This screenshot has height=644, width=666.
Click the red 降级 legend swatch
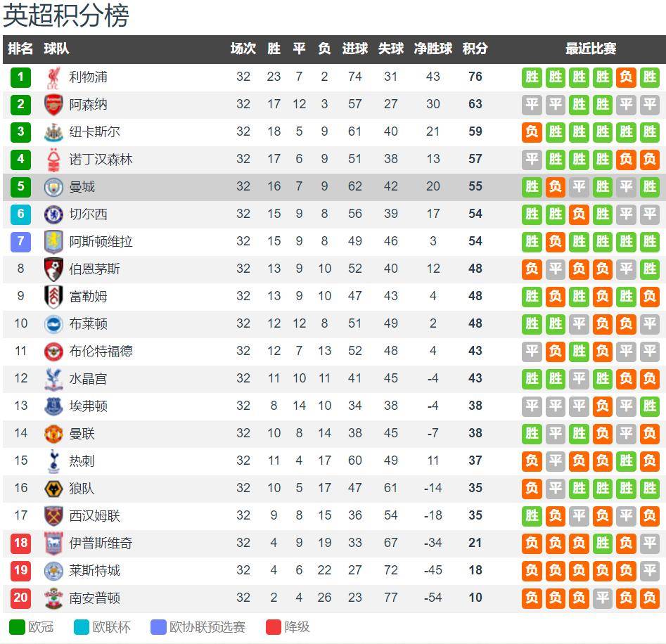[274, 626]
